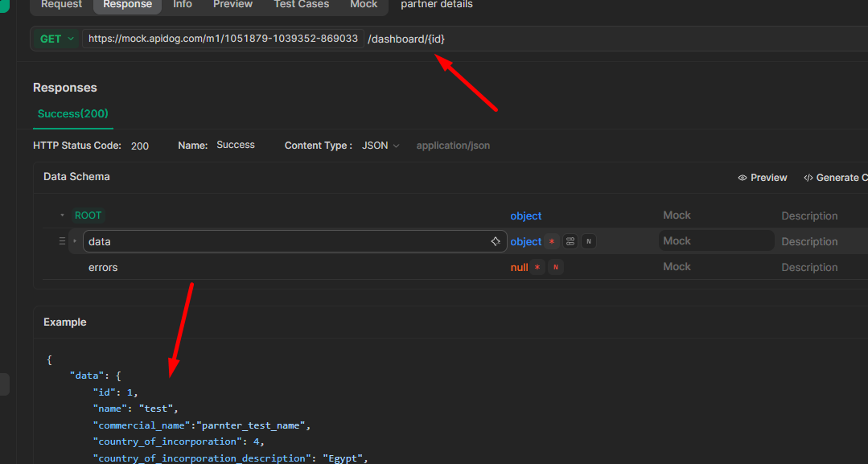Collapse the ROOT schema node

click(62, 216)
